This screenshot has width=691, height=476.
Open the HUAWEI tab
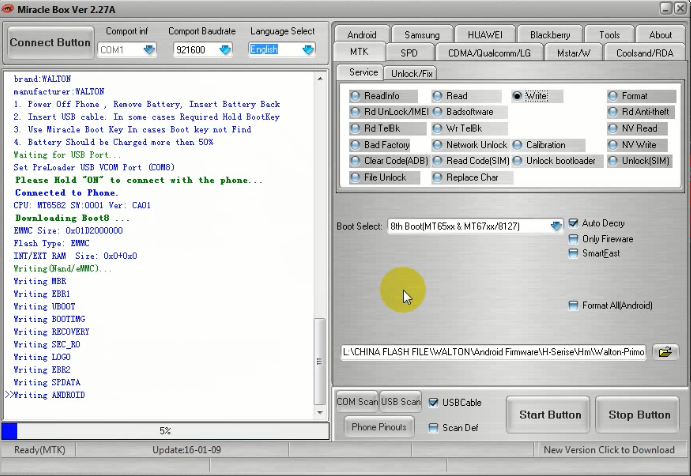click(485, 34)
